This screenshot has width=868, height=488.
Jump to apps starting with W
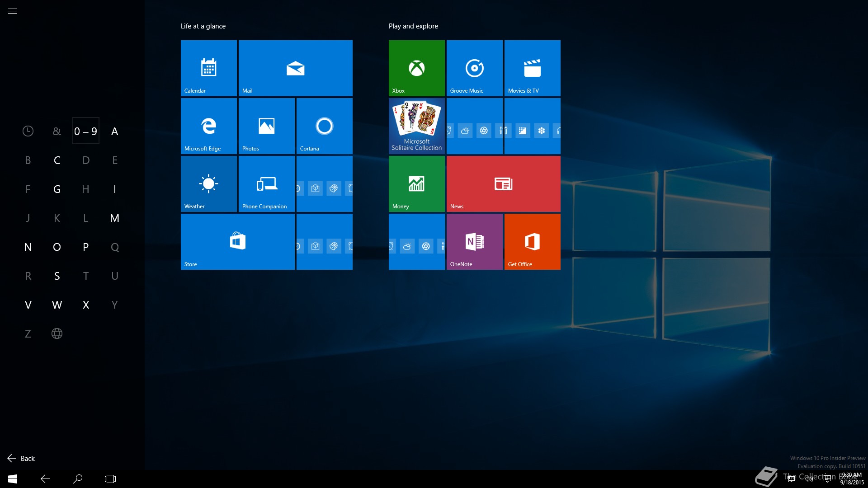point(57,305)
